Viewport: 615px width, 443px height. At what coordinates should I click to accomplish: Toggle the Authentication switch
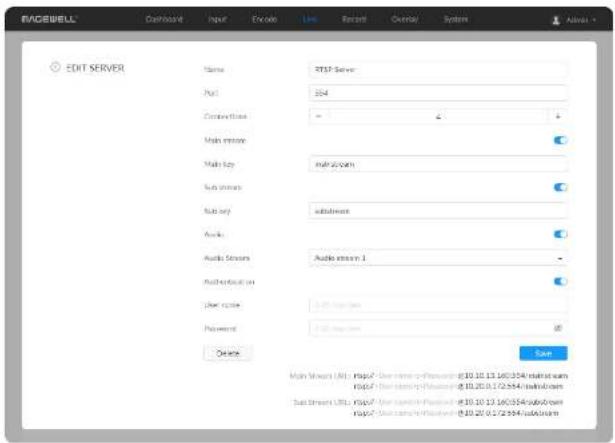(560, 281)
